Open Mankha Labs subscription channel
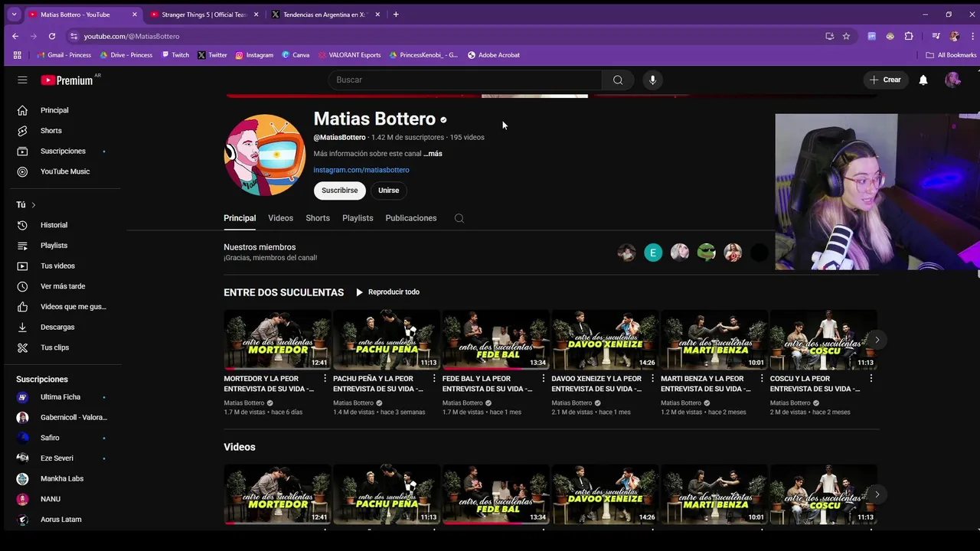980x551 pixels. point(61,479)
